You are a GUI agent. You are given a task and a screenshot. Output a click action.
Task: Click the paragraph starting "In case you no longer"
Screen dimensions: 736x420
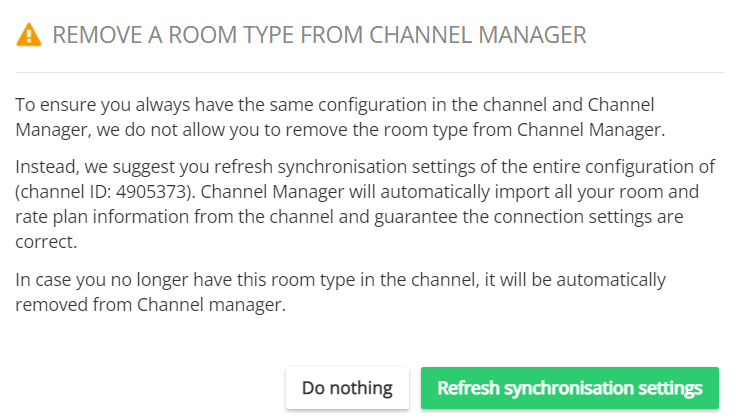pos(340,292)
